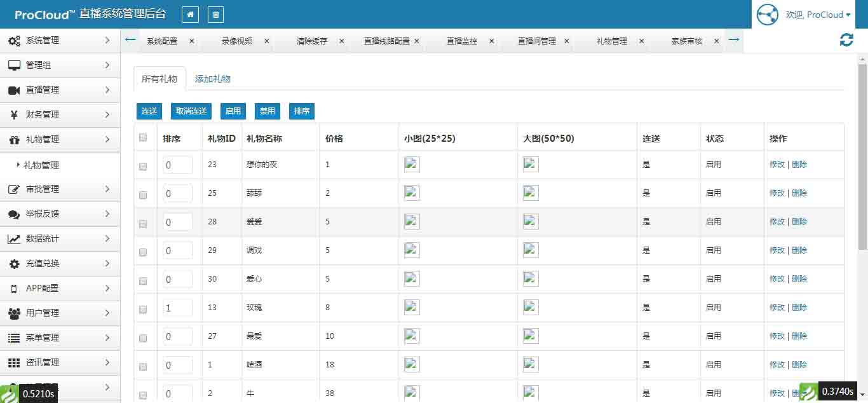Screen dimensions: 868x403
Task: Click the 直播管理 camera icon
Action: click(x=14, y=90)
